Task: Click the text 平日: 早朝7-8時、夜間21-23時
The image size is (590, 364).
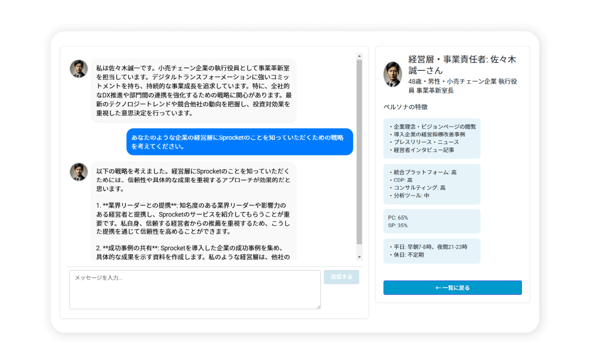Action: click(x=430, y=247)
